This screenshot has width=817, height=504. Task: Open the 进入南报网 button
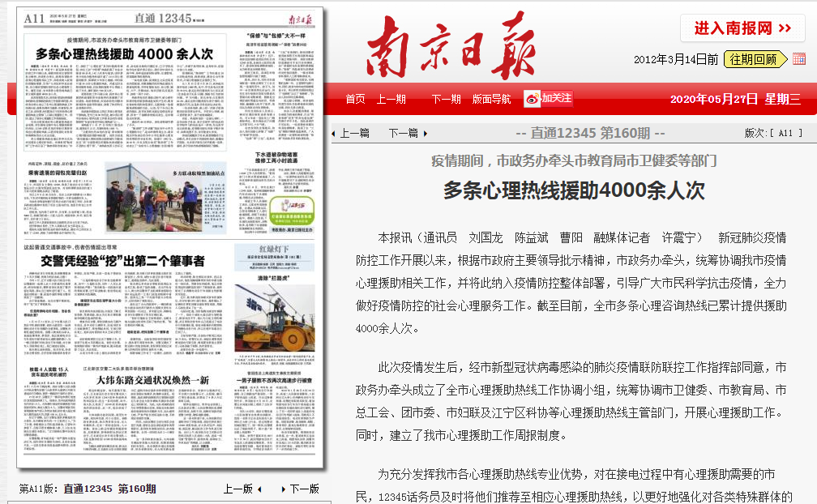tap(742, 28)
